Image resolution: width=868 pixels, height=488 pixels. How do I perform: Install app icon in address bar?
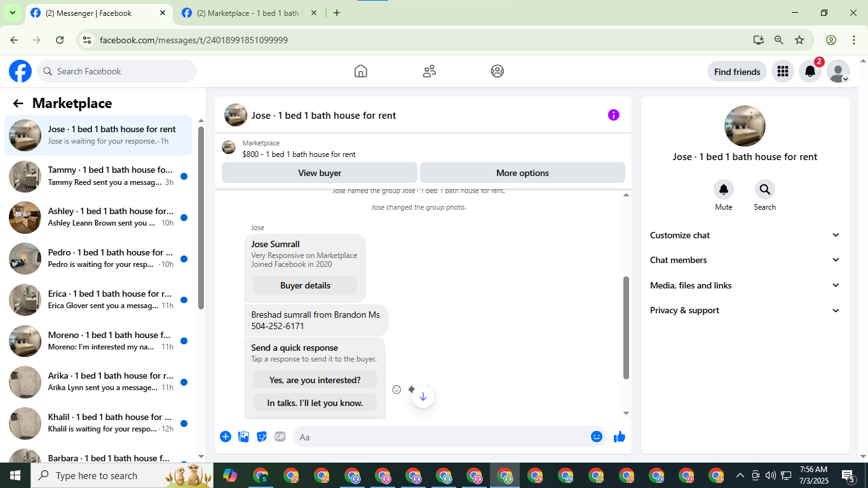758,40
